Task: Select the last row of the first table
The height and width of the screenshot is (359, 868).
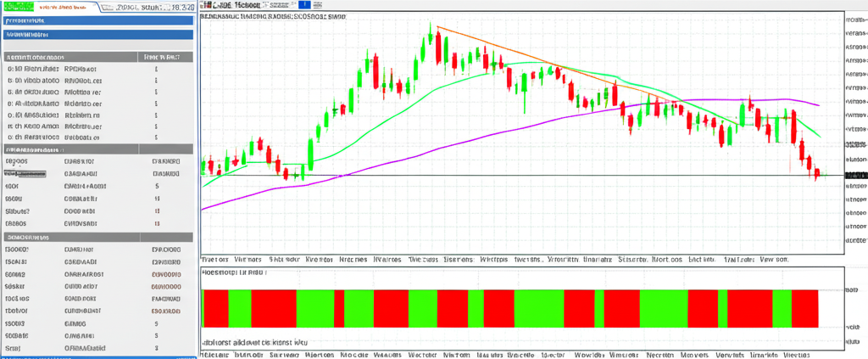Action: click(97, 136)
